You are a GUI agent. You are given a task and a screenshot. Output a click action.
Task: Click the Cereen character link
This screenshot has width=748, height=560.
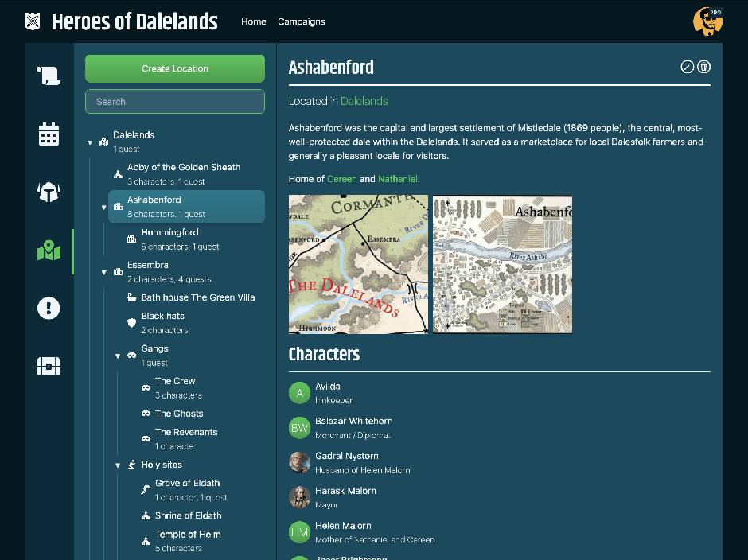(x=342, y=179)
